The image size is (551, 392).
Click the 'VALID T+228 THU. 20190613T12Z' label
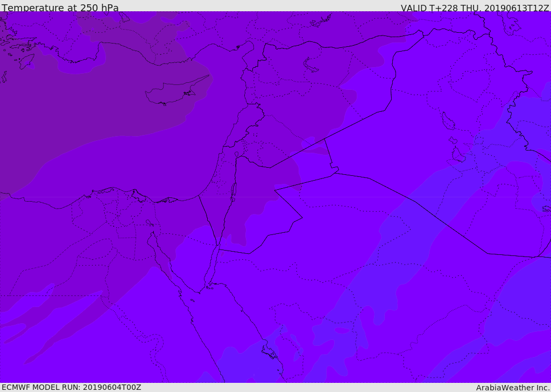point(475,8)
